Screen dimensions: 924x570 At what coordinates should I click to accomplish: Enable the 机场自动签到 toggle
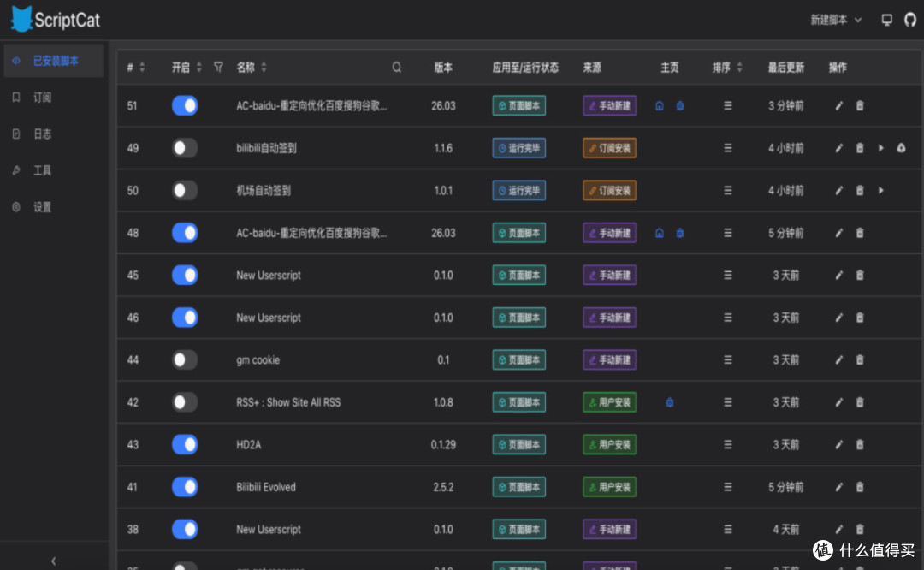pyautogui.click(x=185, y=190)
